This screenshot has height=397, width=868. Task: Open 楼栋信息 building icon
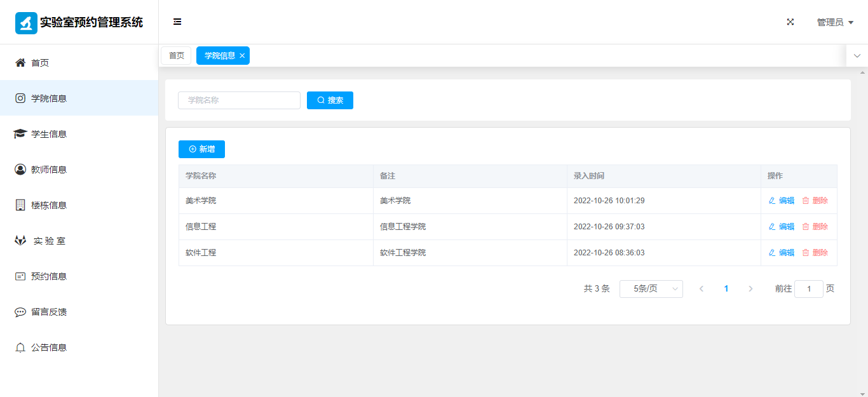pyautogui.click(x=20, y=205)
